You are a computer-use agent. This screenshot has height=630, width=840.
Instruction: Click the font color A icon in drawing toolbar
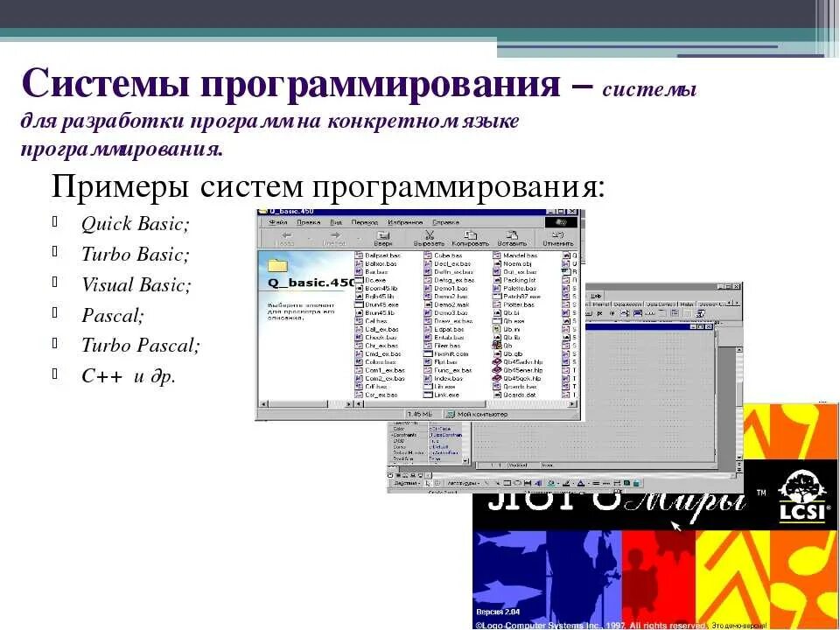580,483
